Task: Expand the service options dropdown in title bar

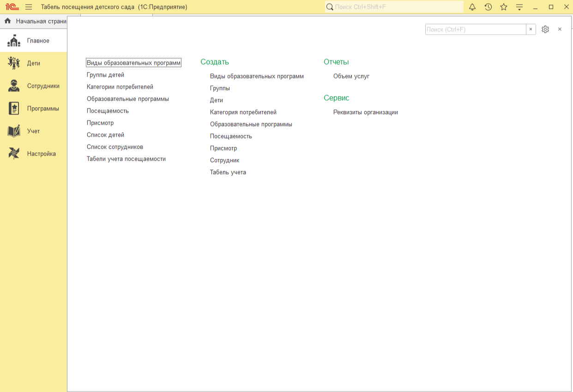Action: coord(519,7)
